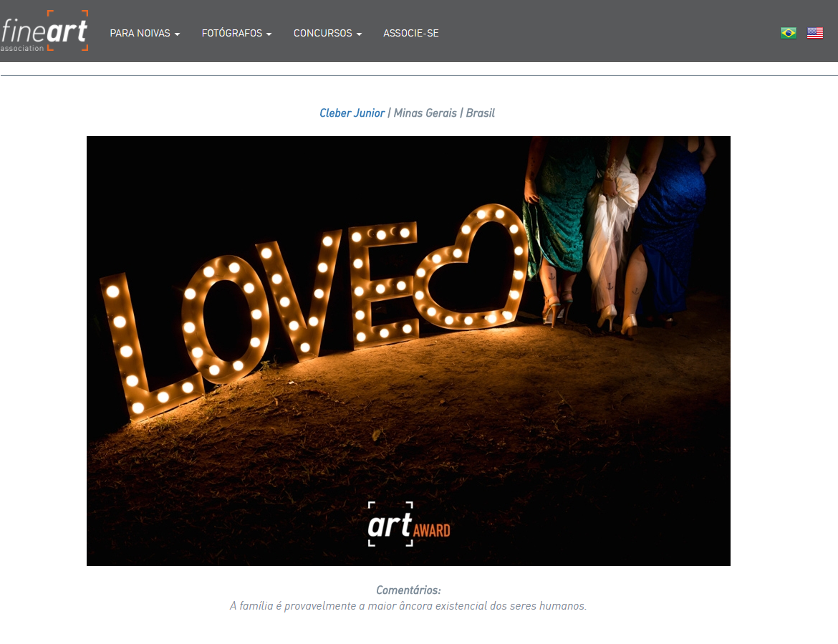Switch language with the Brazilian flag
Viewport: 838px width, 644px height.
[x=788, y=33]
